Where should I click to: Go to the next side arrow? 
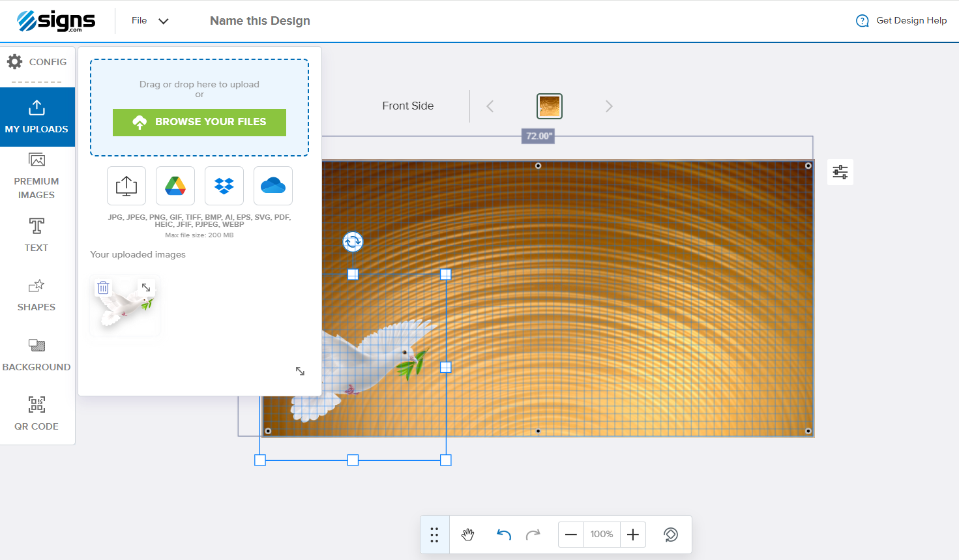pos(609,106)
